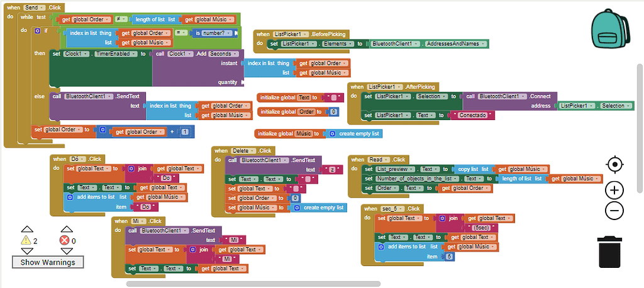Center the workspace with the target icon
The image size is (644, 288).
click(614, 165)
